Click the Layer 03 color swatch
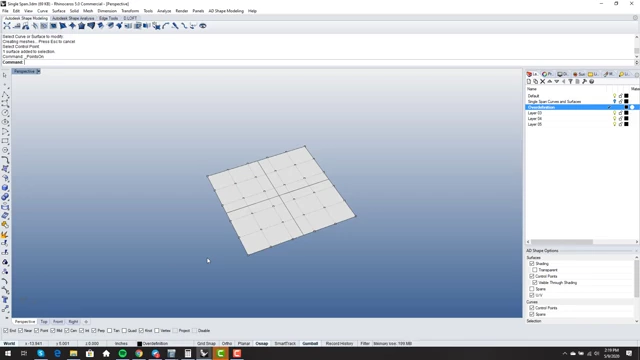Image resolution: width=640 pixels, height=360 pixels. (626, 113)
